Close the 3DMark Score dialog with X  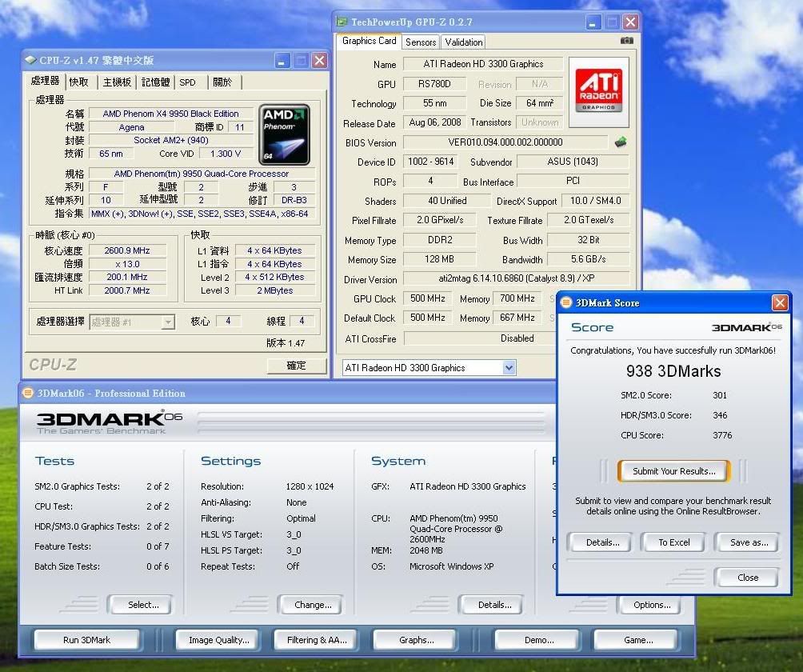780,302
